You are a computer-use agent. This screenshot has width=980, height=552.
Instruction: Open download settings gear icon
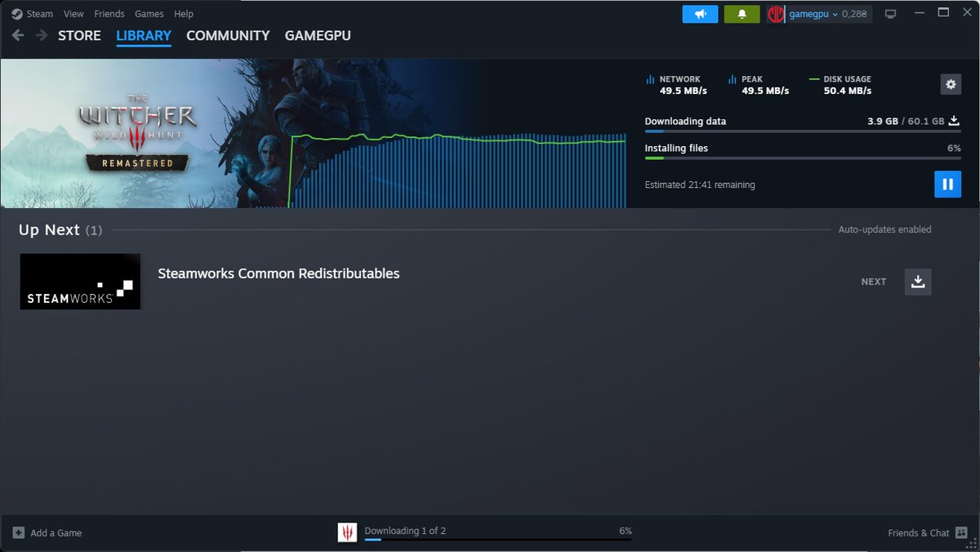(950, 84)
